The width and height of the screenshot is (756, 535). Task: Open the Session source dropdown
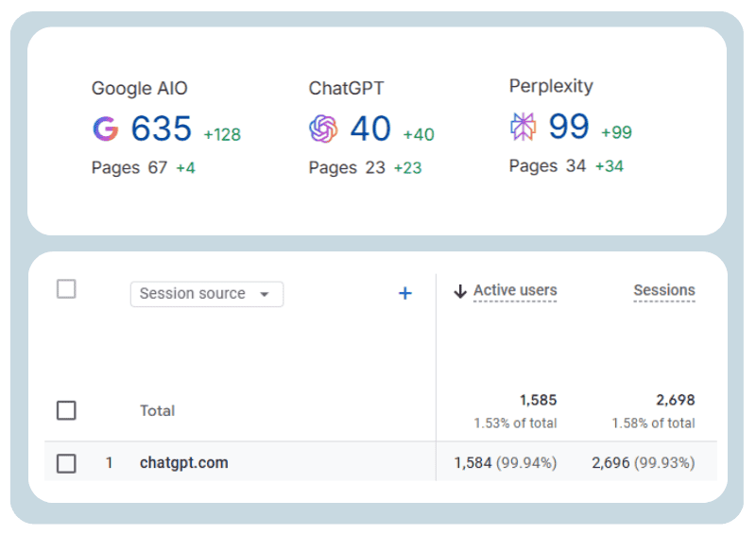tap(207, 294)
